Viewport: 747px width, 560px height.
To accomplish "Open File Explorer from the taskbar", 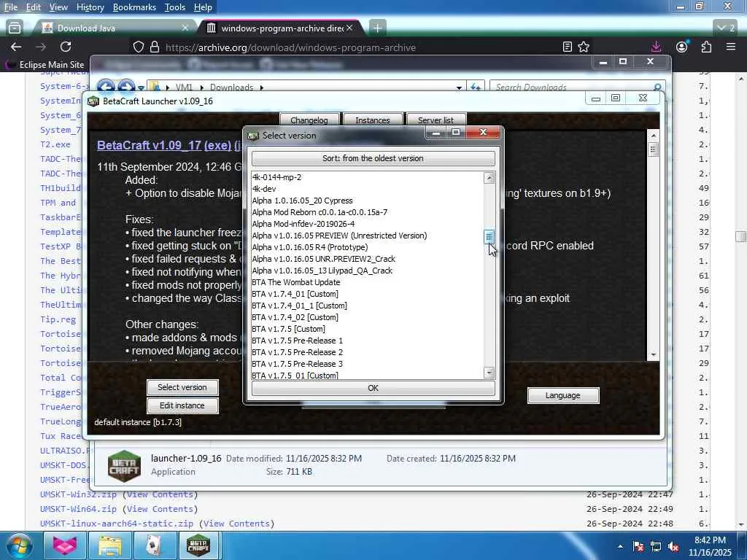I will click(110, 545).
